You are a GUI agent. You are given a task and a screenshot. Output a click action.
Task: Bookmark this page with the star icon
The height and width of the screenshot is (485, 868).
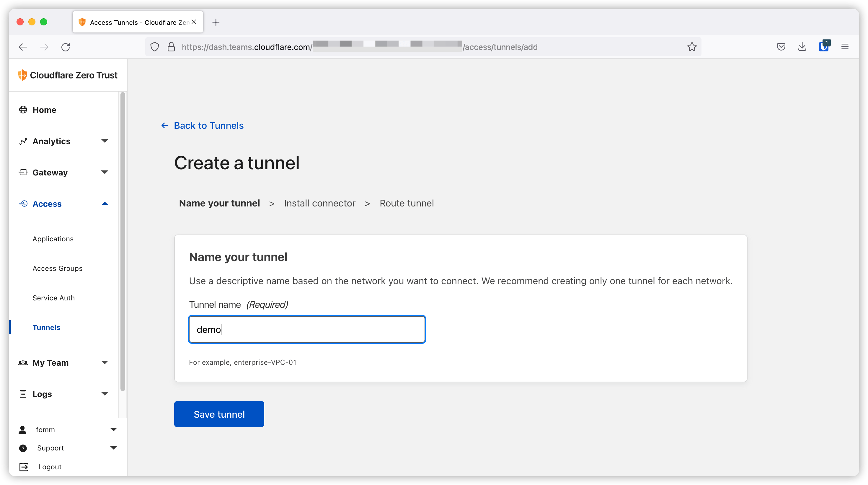point(691,47)
